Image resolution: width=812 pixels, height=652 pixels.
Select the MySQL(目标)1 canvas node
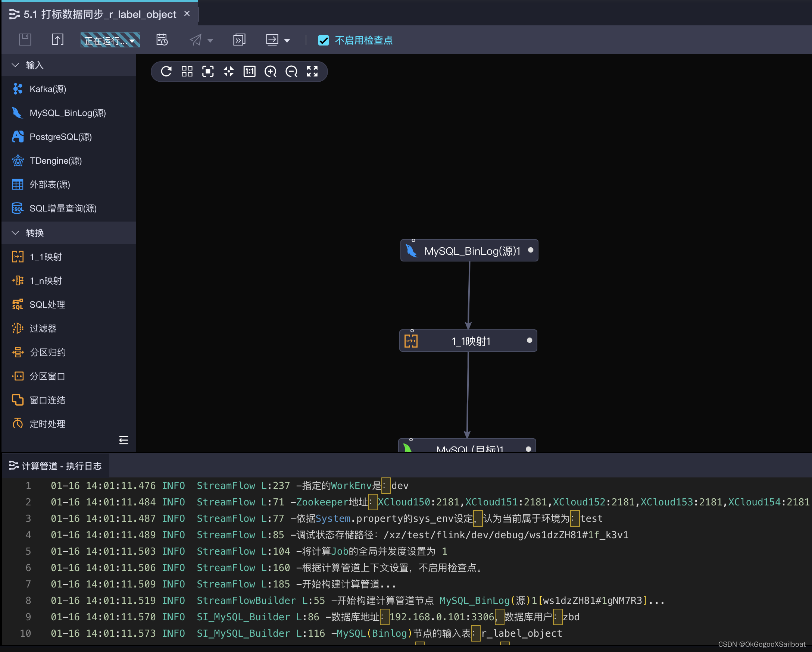pyautogui.click(x=467, y=445)
